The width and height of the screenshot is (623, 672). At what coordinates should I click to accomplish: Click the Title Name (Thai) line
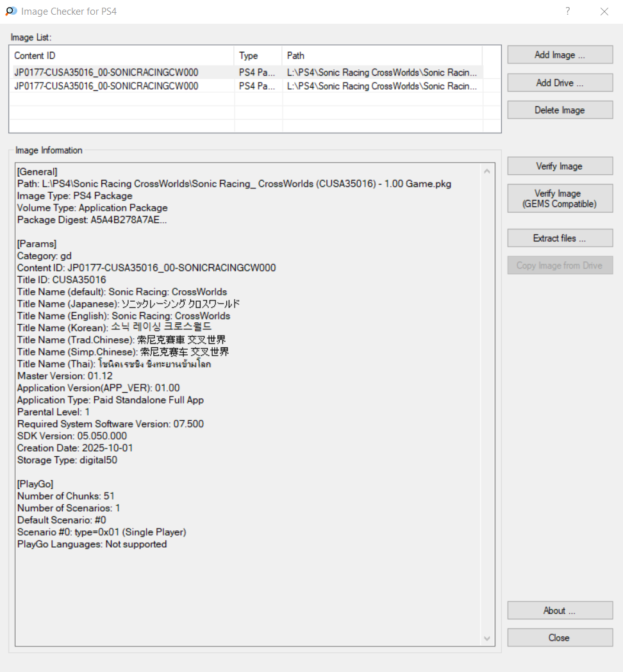coord(114,364)
